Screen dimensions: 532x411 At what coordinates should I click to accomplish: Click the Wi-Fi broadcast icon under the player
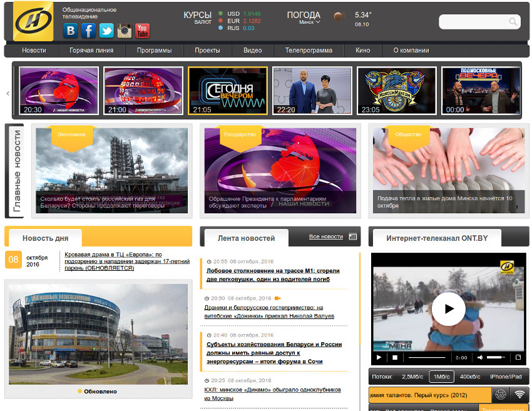click(519, 395)
